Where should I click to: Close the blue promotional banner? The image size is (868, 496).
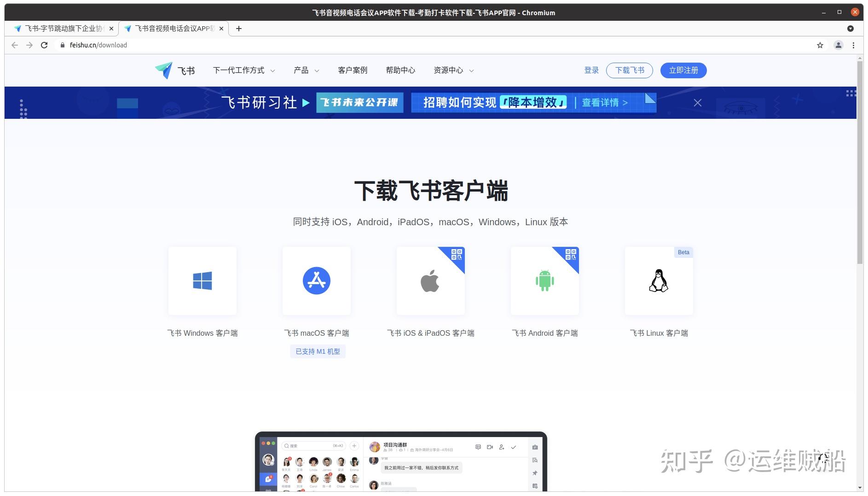pyautogui.click(x=698, y=103)
